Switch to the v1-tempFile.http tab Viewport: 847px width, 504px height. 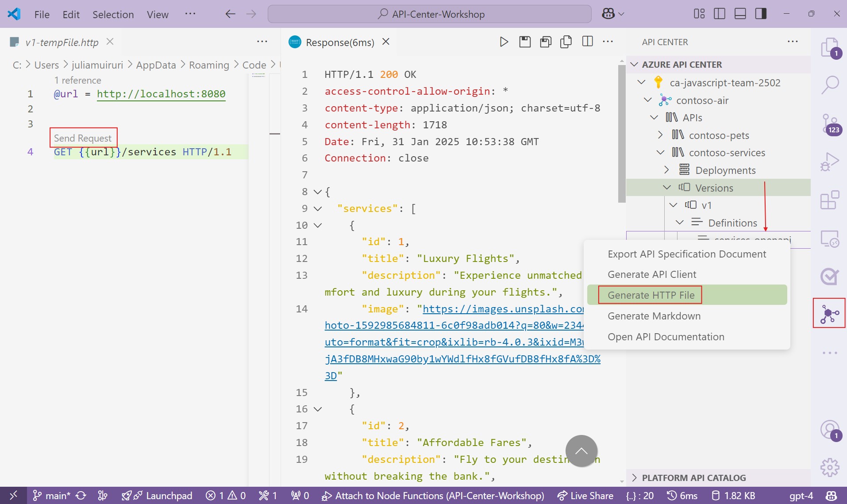62,42
